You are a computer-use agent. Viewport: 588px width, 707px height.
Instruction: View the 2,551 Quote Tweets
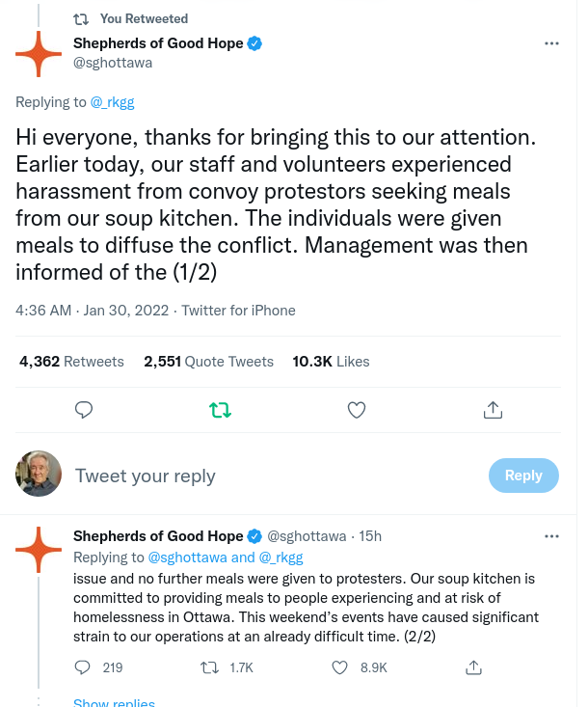(208, 362)
